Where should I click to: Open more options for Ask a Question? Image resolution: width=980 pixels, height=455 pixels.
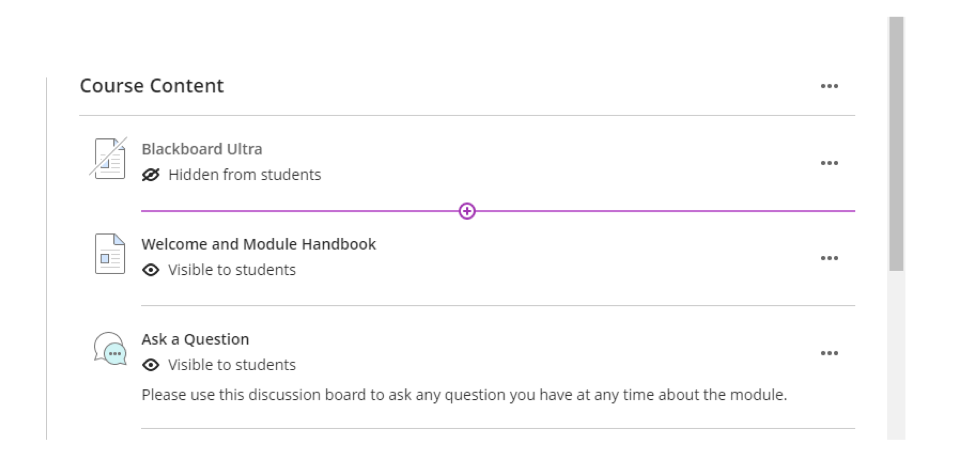[829, 354]
